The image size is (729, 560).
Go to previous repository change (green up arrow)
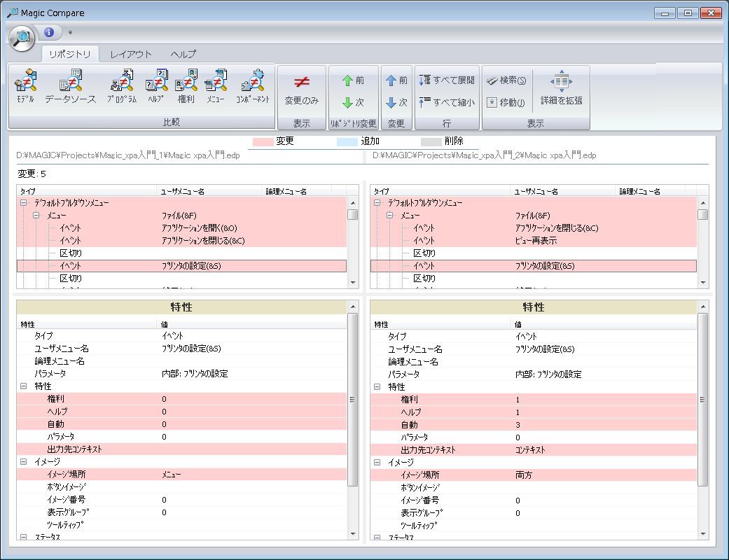click(354, 80)
